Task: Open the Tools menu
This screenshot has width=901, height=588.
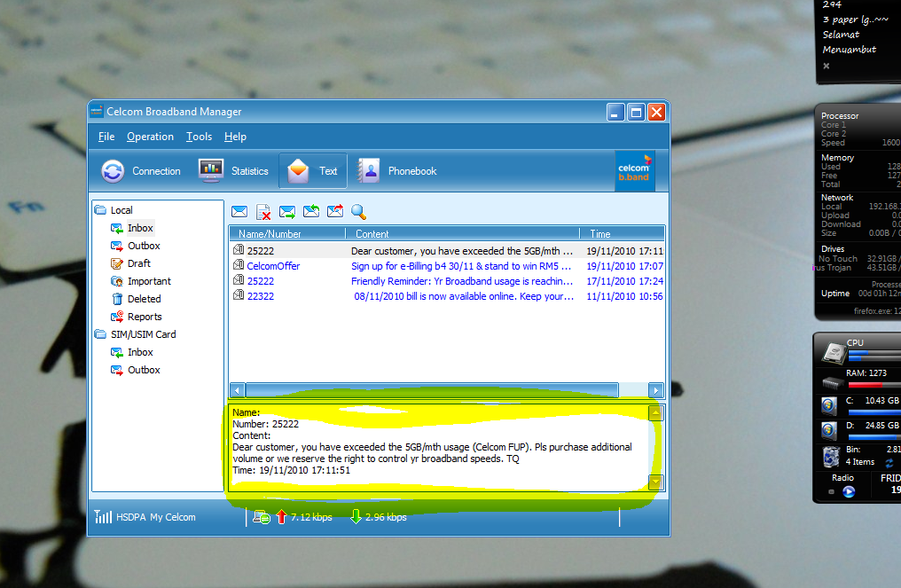Action: (199, 137)
